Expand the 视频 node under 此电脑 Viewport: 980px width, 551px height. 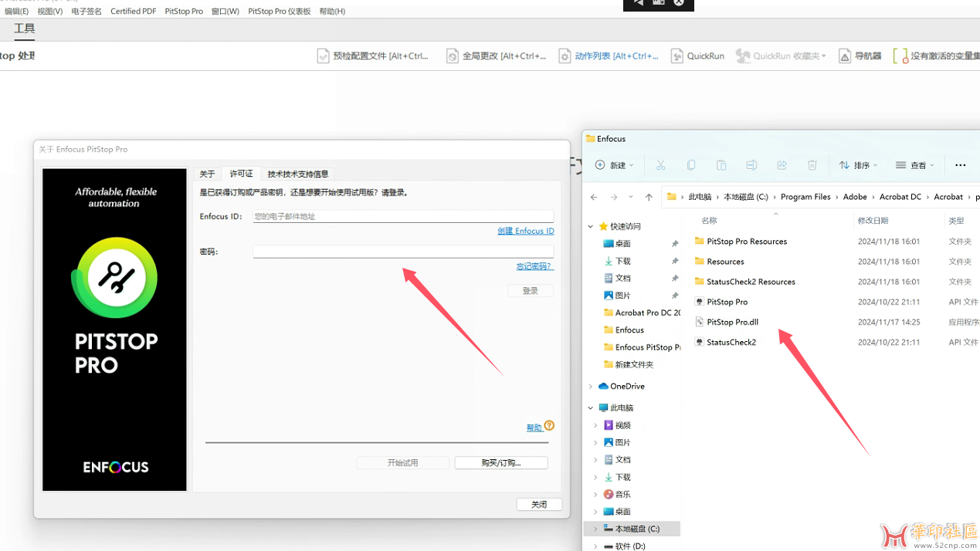pyautogui.click(x=595, y=425)
